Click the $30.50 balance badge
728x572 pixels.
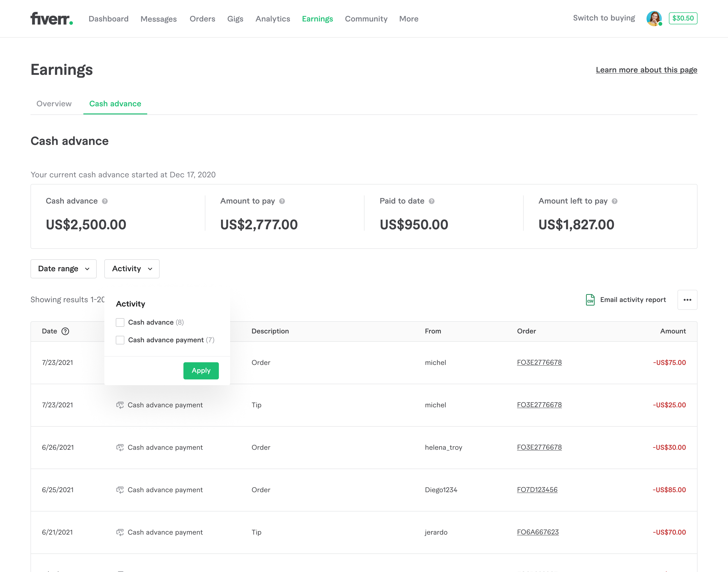(683, 18)
